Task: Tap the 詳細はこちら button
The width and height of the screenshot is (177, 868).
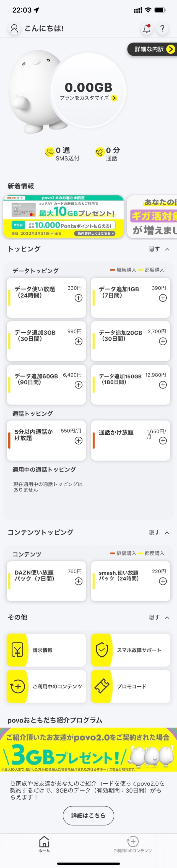Action: pyautogui.click(x=88, y=815)
